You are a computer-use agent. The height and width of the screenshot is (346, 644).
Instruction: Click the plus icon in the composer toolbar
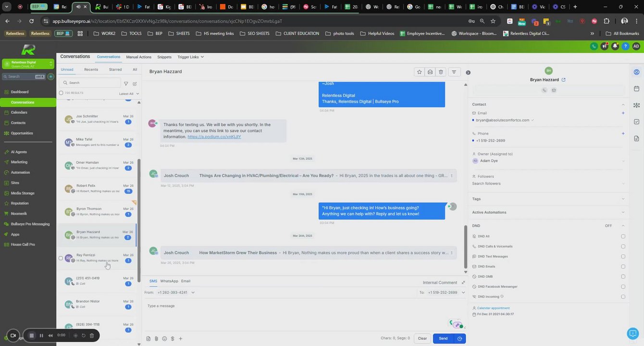(181, 339)
